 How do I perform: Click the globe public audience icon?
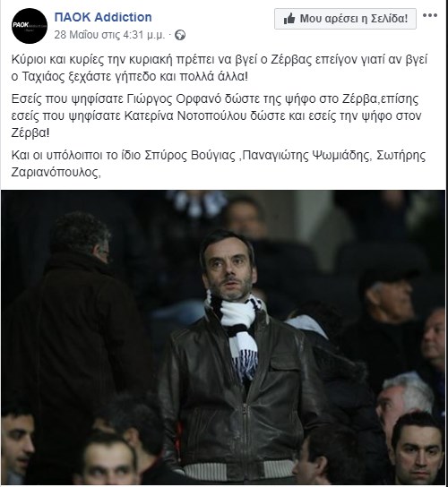pyautogui.click(x=180, y=35)
